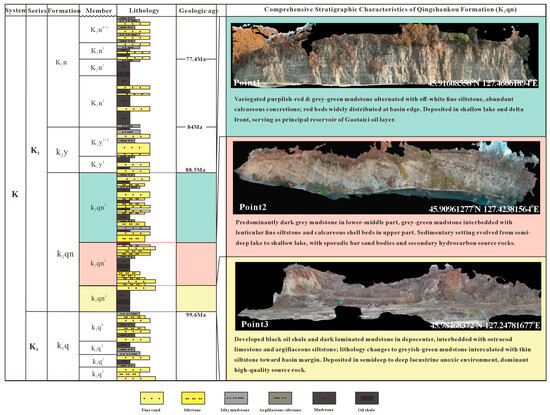Click the Fine sand legend symbol
Viewport: 550px width, 415px height.
(152, 398)
